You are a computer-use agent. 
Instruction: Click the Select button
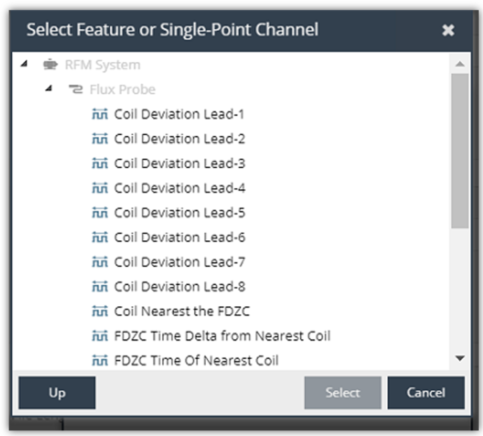(343, 393)
